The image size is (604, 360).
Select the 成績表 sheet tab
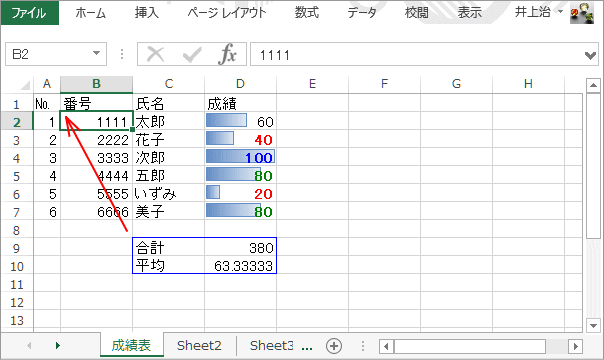131,345
